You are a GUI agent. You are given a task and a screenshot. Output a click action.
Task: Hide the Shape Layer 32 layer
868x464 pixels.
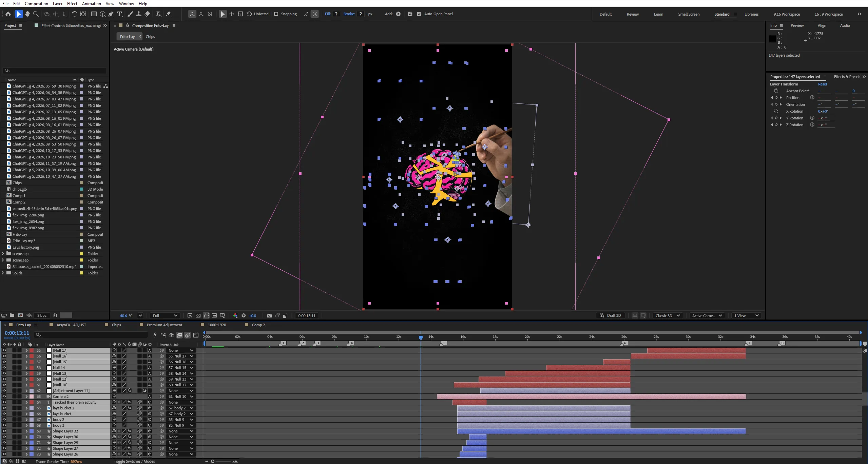pos(4,431)
